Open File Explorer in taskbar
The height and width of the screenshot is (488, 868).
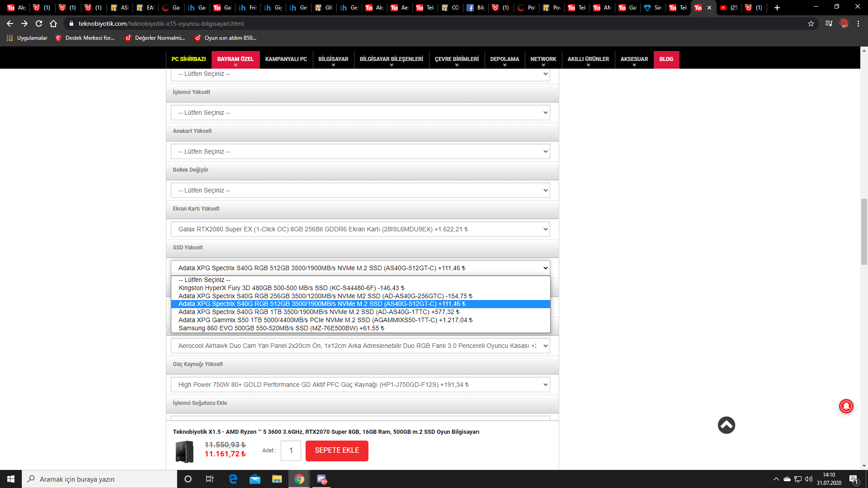pos(277,479)
